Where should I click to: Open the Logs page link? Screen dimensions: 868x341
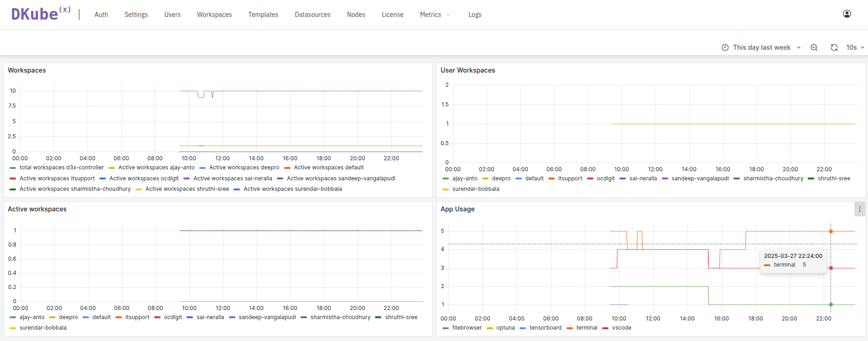coord(475,15)
